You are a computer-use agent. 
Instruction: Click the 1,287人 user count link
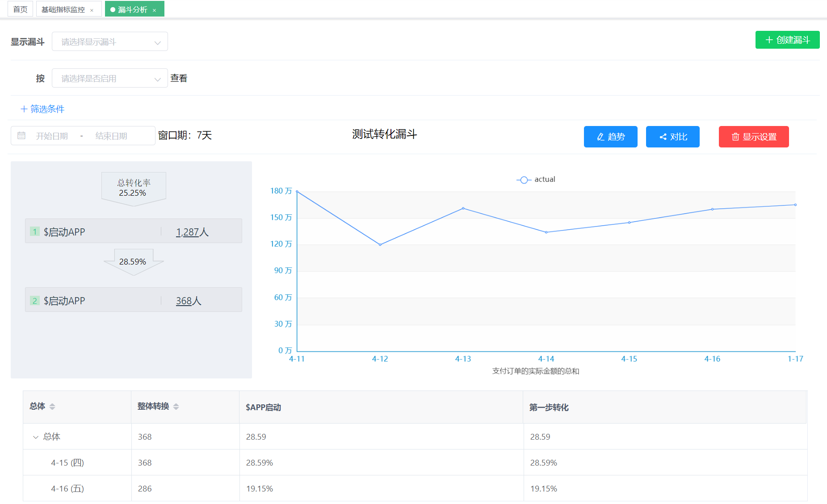[192, 232]
